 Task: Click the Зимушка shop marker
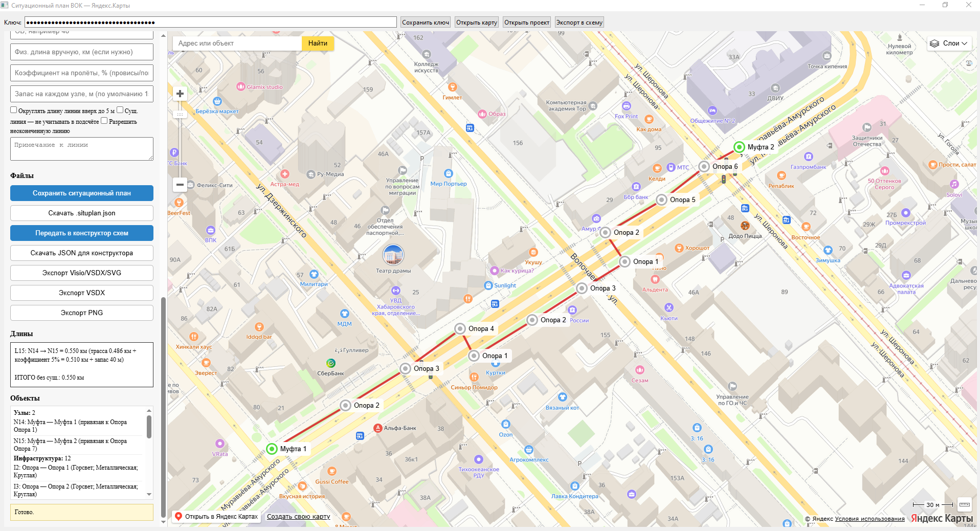tap(828, 250)
